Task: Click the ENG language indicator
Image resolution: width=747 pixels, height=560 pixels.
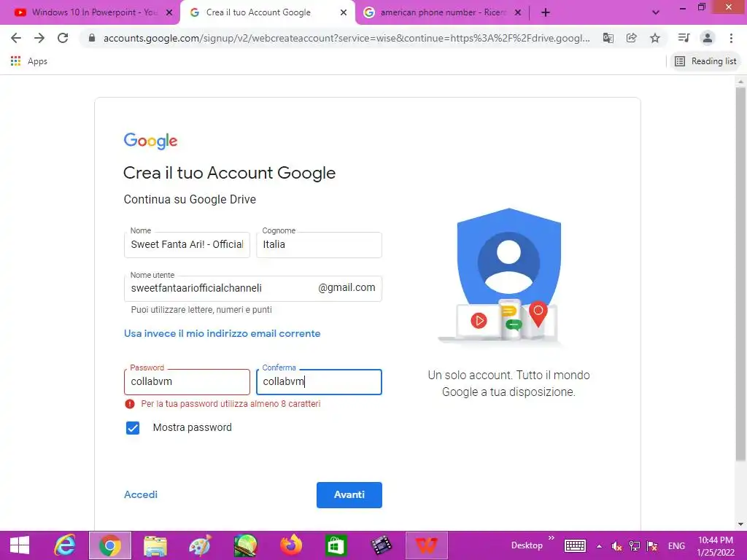Action: point(676,546)
